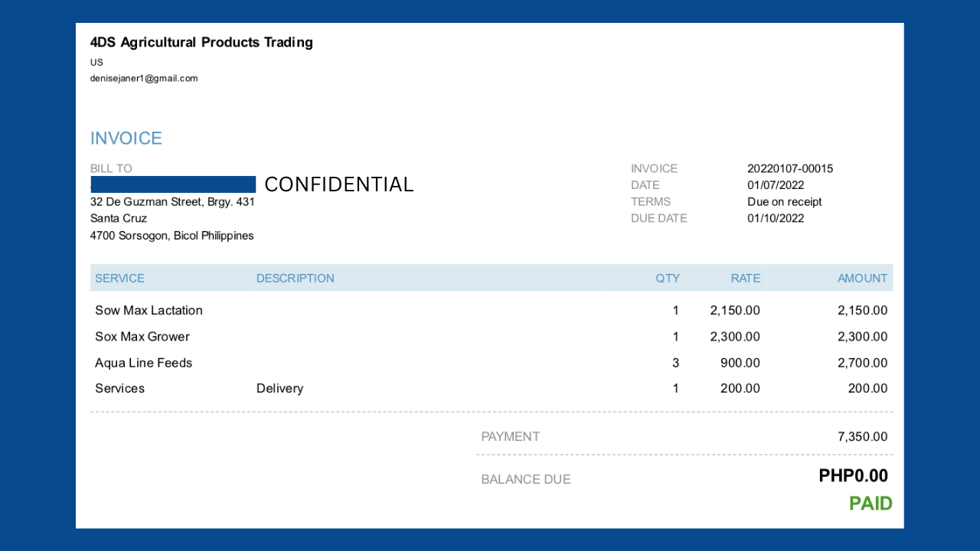Viewport: 980px width, 551px height.
Task: Click invoice number 20220107-00015
Action: [x=790, y=168]
